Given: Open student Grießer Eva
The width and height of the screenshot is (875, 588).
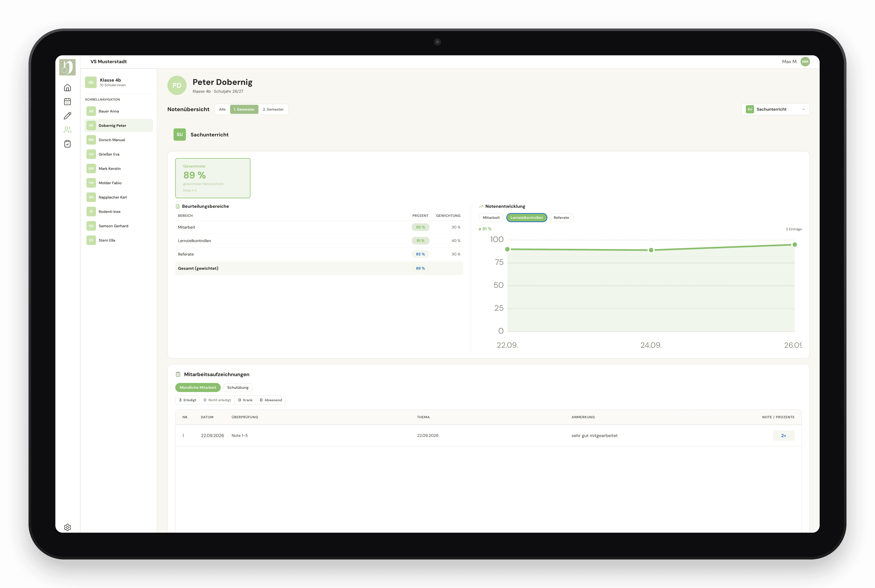Looking at the screenshot, I should click(x=119, y=154).
